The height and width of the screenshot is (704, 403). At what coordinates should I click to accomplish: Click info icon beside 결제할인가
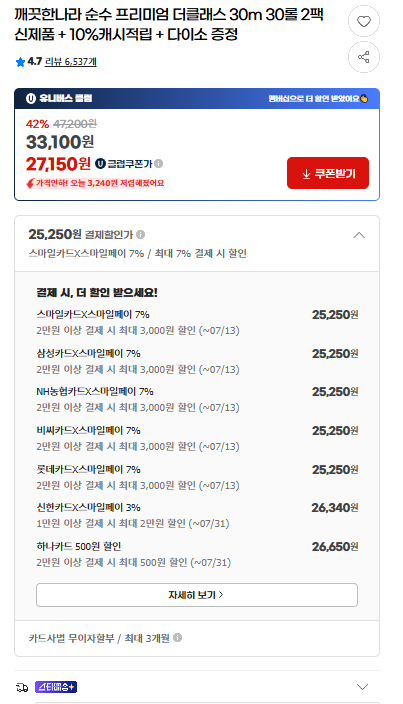click(x=140, y=234)
